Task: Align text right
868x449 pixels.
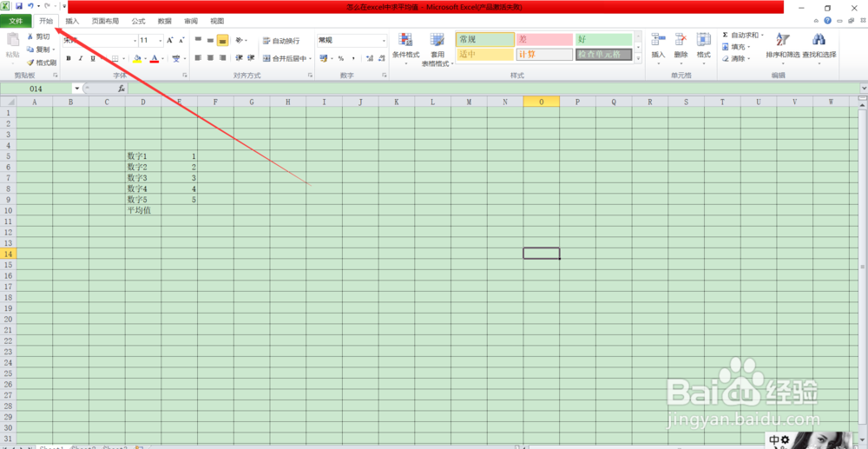Action: click(222, 58)
